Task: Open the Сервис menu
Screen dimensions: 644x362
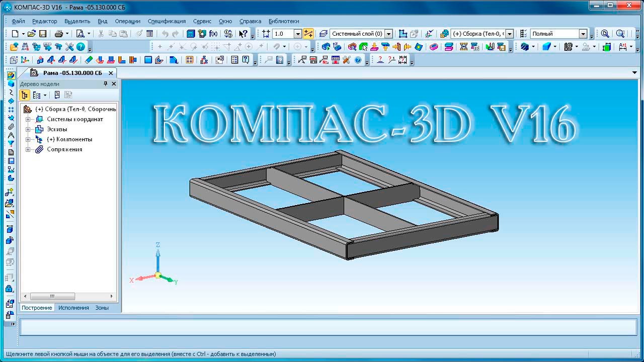Action: tap(202, 21)
